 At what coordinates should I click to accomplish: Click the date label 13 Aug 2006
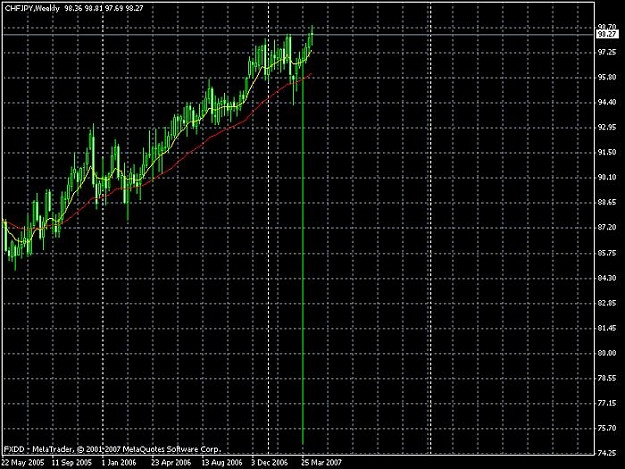(x=222, y=463)
